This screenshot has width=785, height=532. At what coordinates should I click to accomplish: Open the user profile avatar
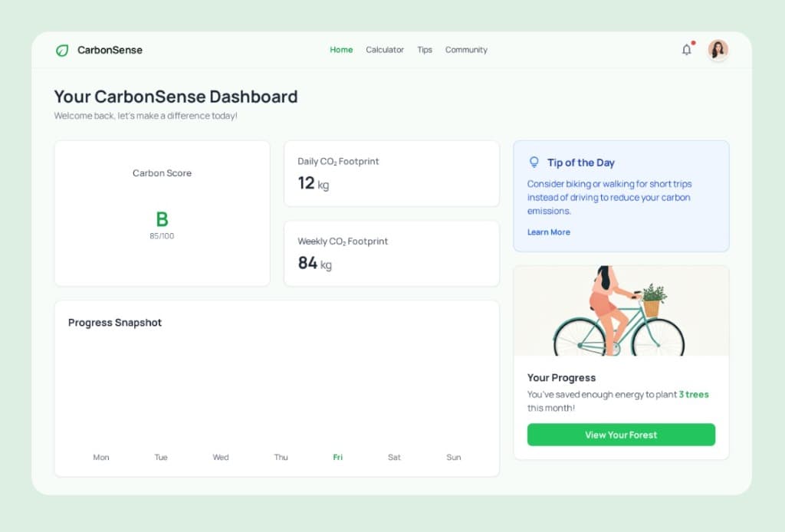pos(718,50)
